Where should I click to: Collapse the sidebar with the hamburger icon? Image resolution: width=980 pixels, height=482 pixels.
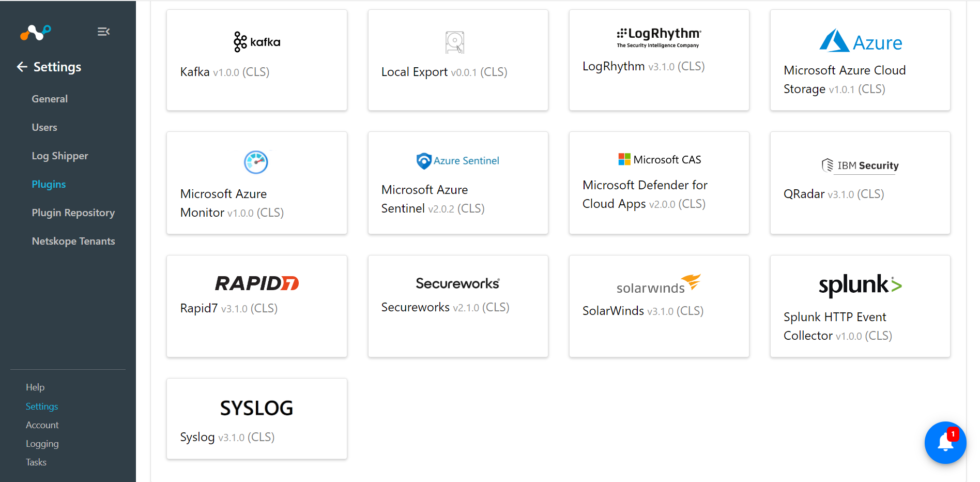tap(103, 32)
